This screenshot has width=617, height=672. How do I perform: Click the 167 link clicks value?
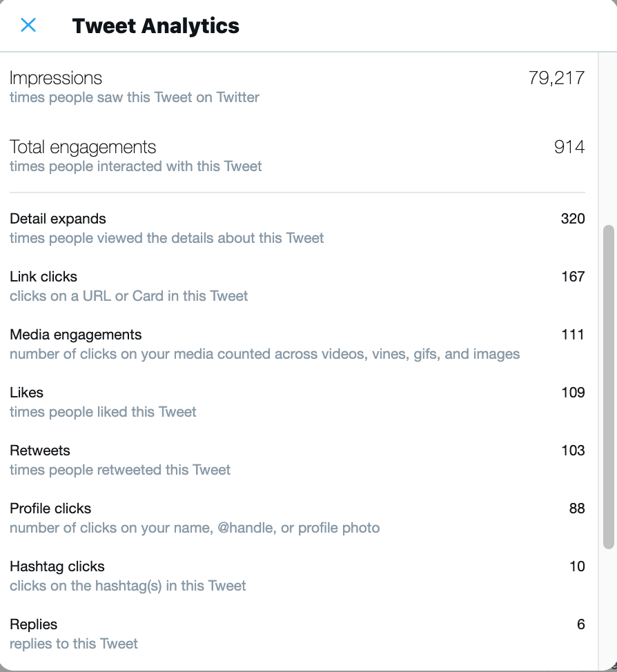[x=573, y=277]
